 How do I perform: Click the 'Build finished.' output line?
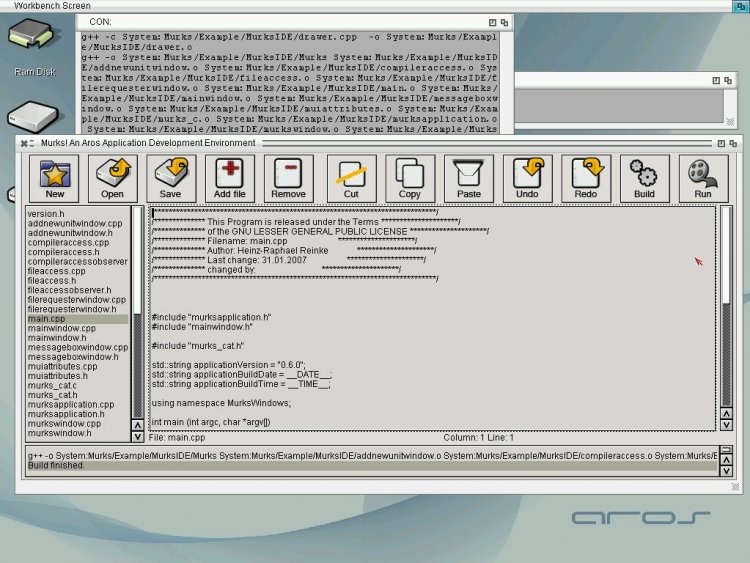point(373,465)
